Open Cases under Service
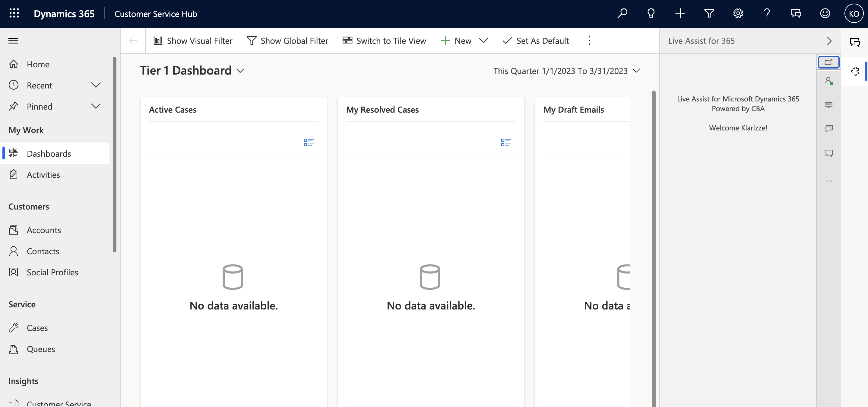 point(55,328)
